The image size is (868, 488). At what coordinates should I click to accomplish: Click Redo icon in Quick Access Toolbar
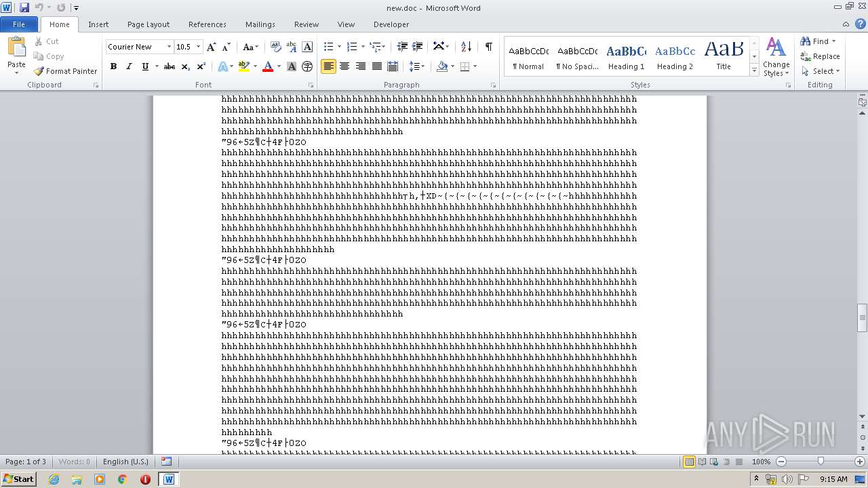coord(61,7)
